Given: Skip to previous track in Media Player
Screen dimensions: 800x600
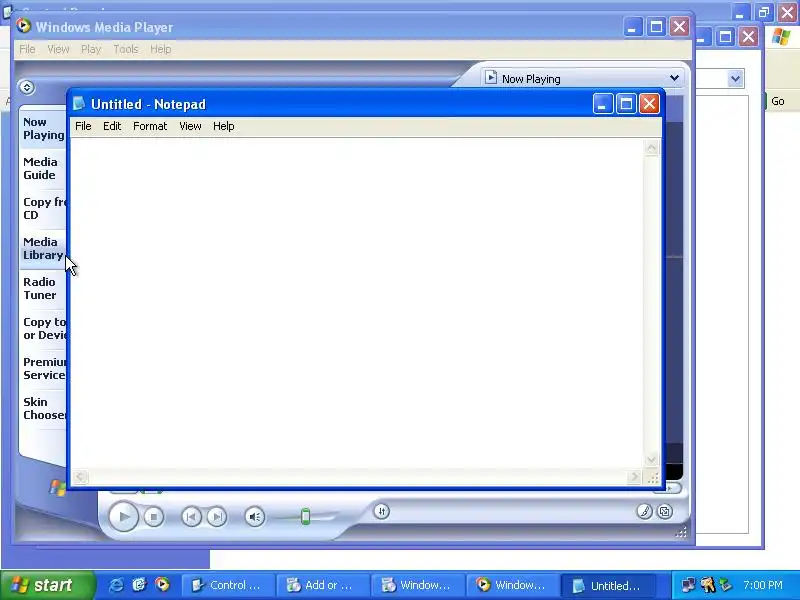Looking at the screenshot, I should click(191, 517).
